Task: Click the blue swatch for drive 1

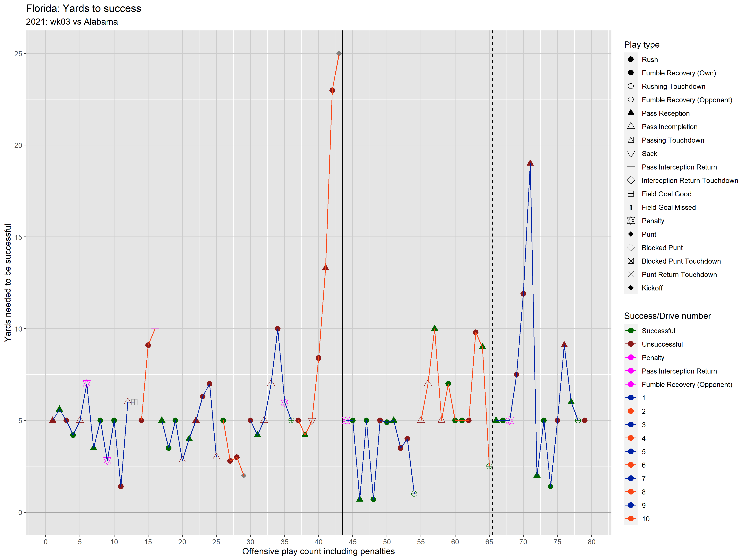Action: click(630, 398)
